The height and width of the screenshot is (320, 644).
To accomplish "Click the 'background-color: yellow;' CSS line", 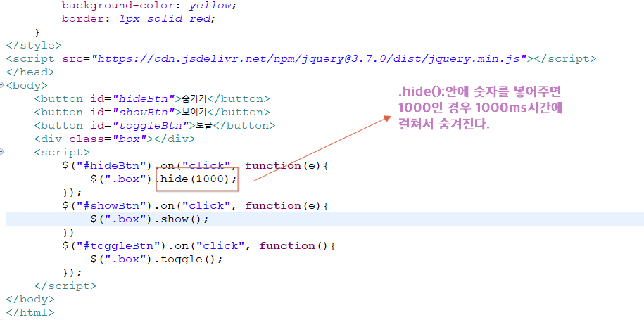I will [149, 6].
